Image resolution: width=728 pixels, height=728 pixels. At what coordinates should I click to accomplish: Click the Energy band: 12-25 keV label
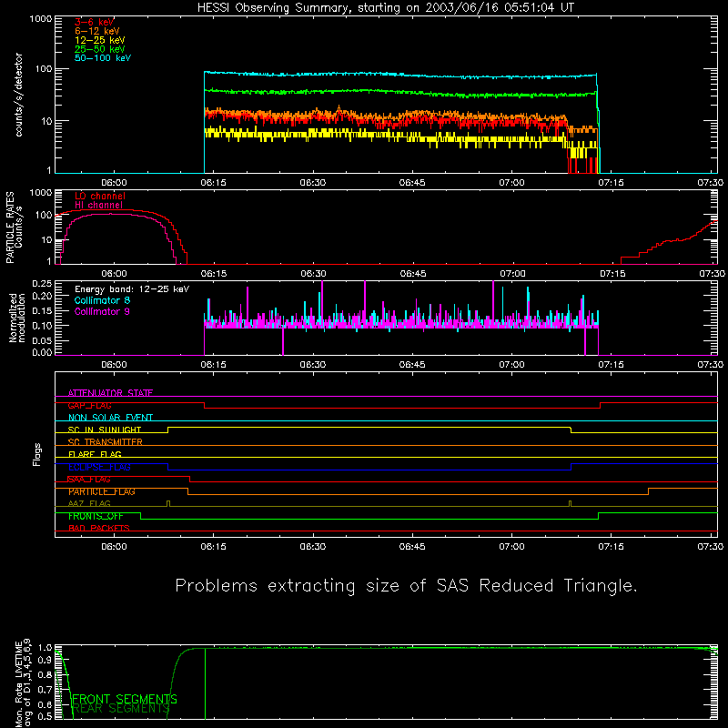tap(132, 289)
